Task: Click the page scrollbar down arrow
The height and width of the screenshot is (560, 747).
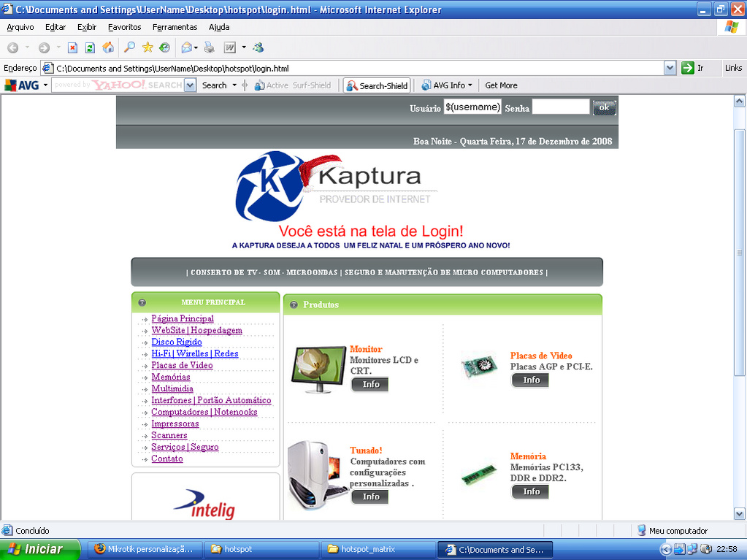Action: [x=740, y=514]
